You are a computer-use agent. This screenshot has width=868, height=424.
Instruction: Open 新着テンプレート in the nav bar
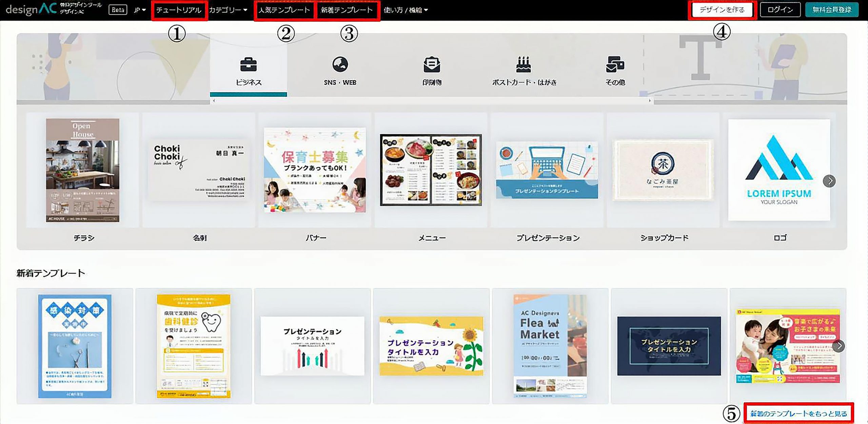click(x=347, y=10)
